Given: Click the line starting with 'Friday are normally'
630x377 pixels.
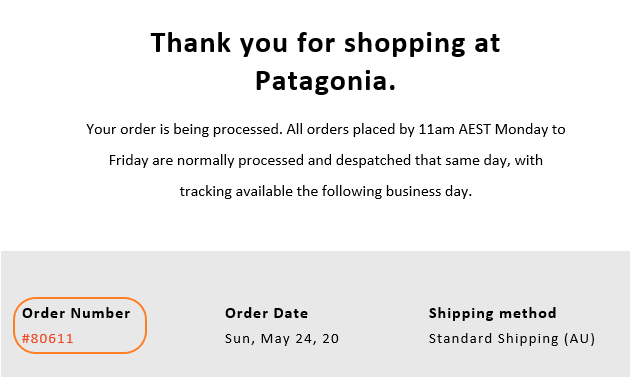Looking at the screenshot, I should tap(325, 160).
